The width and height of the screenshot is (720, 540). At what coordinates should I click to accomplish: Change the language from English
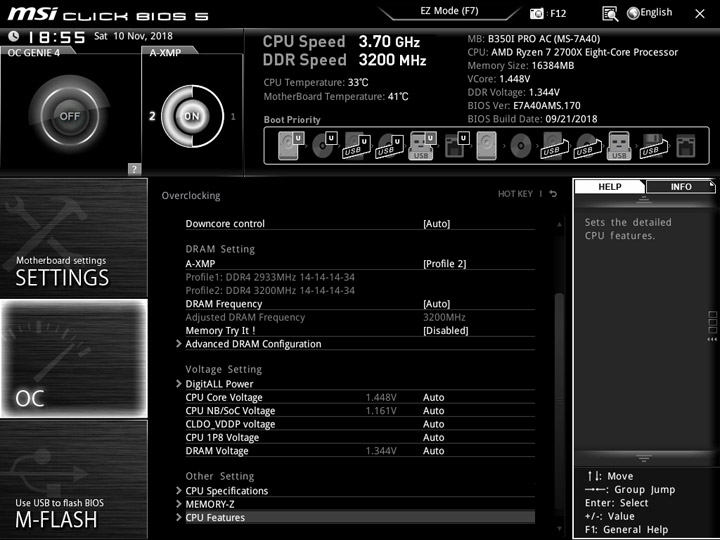(656, 12)
